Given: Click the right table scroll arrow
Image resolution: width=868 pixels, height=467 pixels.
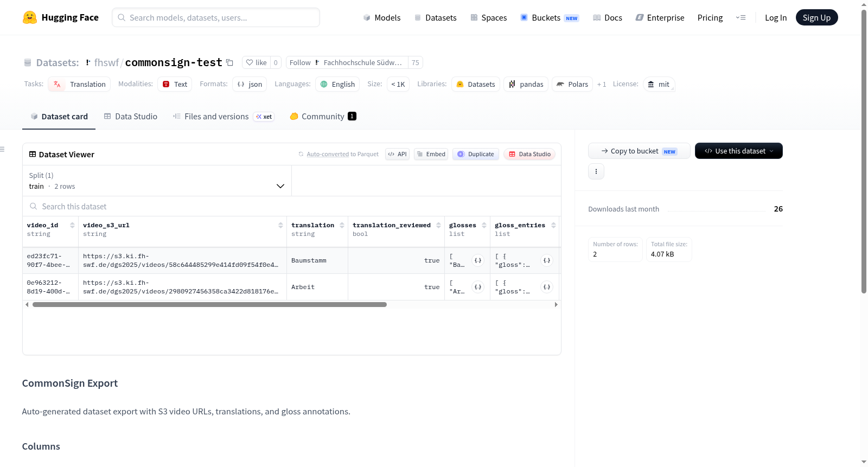Looking at the screenshot, I should click(556, 305).
